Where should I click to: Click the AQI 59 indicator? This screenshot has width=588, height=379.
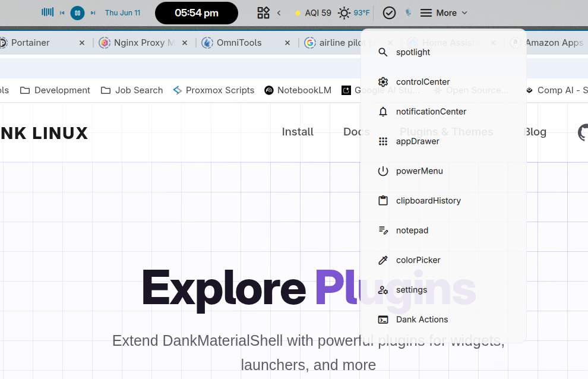[314, 12]
